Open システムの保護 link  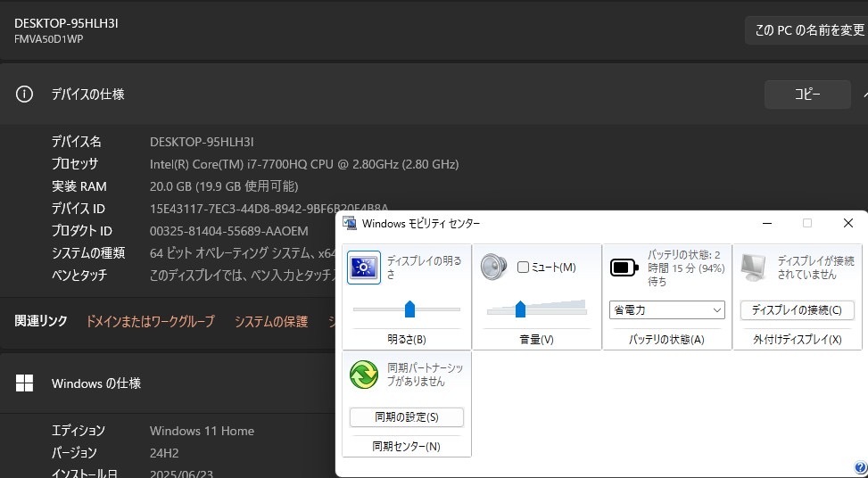point(270,321)
